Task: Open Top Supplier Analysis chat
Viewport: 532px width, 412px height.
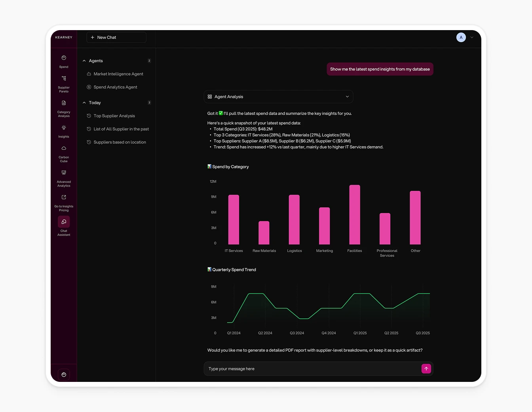Action: (x=114, y=116)
